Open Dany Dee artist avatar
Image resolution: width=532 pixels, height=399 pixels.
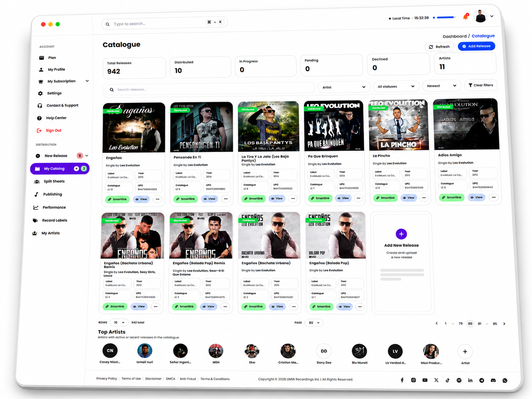324,351
